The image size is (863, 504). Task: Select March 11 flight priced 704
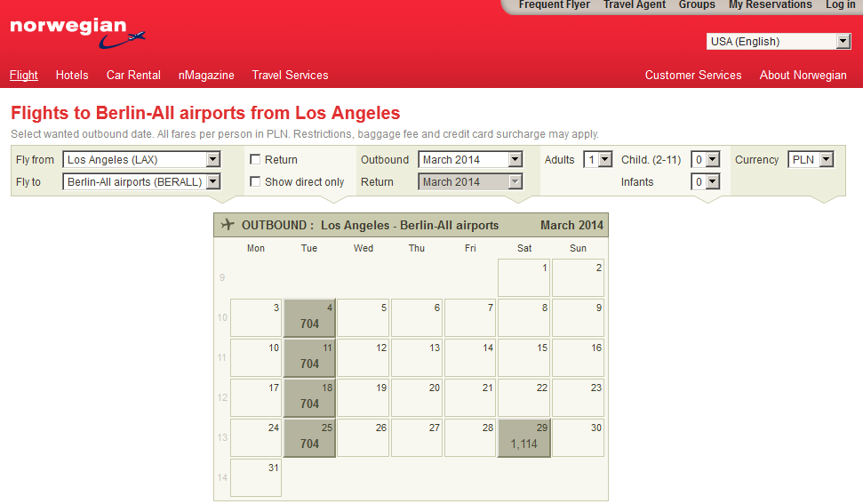tap(309, 357)
